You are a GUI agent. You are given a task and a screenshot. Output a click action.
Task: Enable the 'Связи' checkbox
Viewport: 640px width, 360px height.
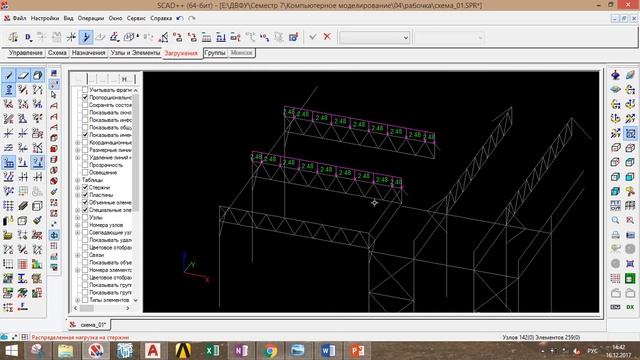85,255
